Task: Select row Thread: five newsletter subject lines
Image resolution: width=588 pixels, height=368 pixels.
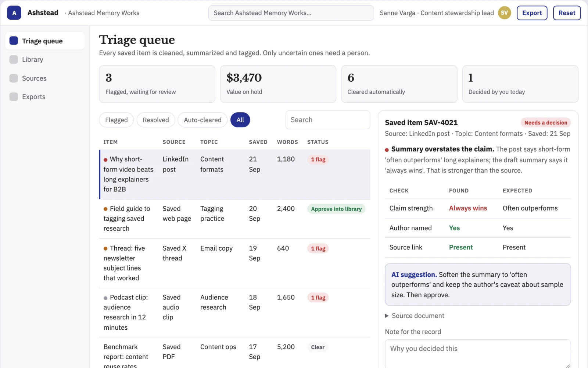Action: (x=235, y=263)
